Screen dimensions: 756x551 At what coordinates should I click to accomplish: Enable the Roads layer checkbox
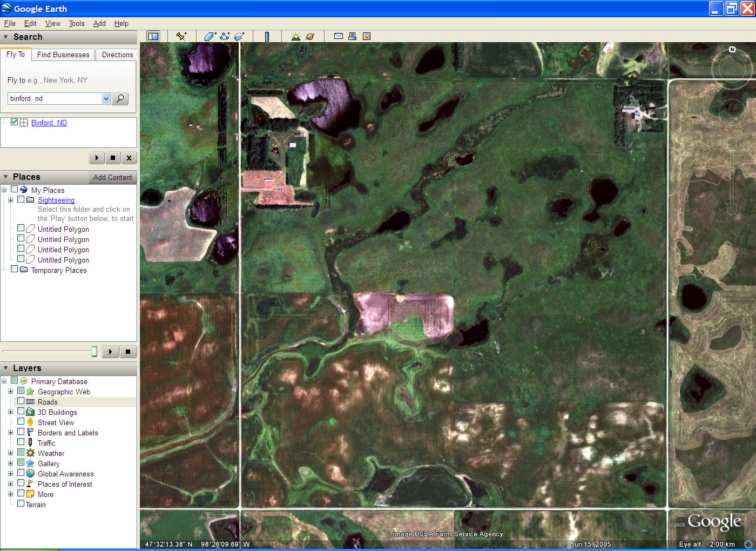coord(21,401)
